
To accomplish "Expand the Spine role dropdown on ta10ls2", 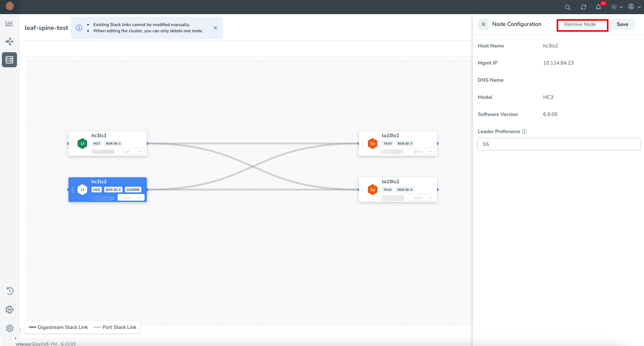I will point(421,198).
